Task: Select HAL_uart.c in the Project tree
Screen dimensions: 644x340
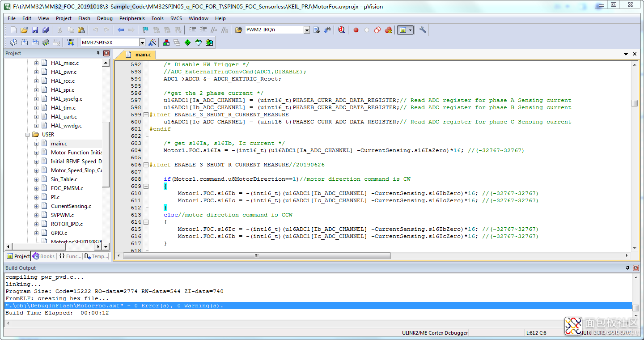Action: (64, 117)
